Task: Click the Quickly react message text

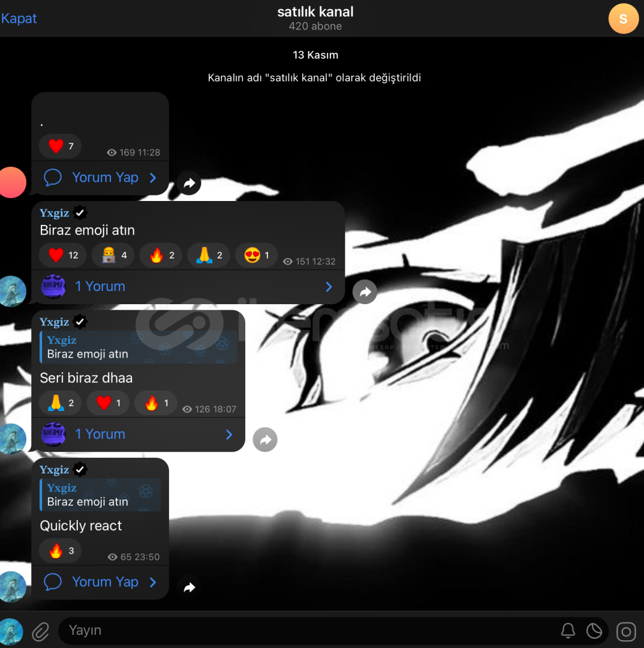Action: pos(80,526)
